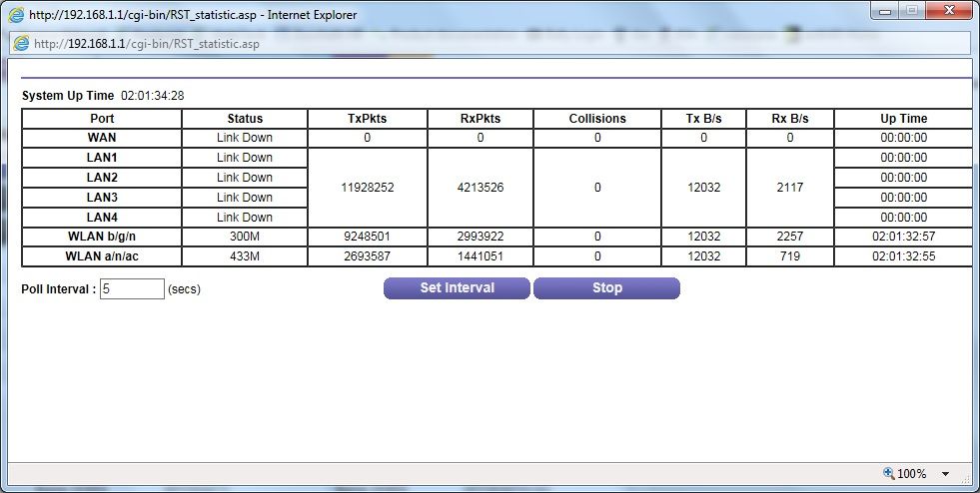The image size is (980, 493).
Task: Click the RxPkts value 1441051
Action: coord(480,256)
